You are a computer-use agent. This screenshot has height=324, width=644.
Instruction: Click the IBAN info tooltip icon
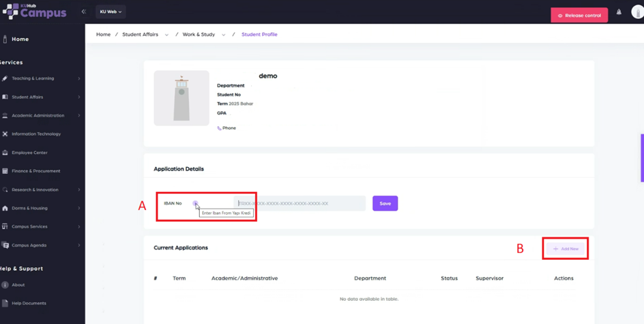tap(195, 203)
